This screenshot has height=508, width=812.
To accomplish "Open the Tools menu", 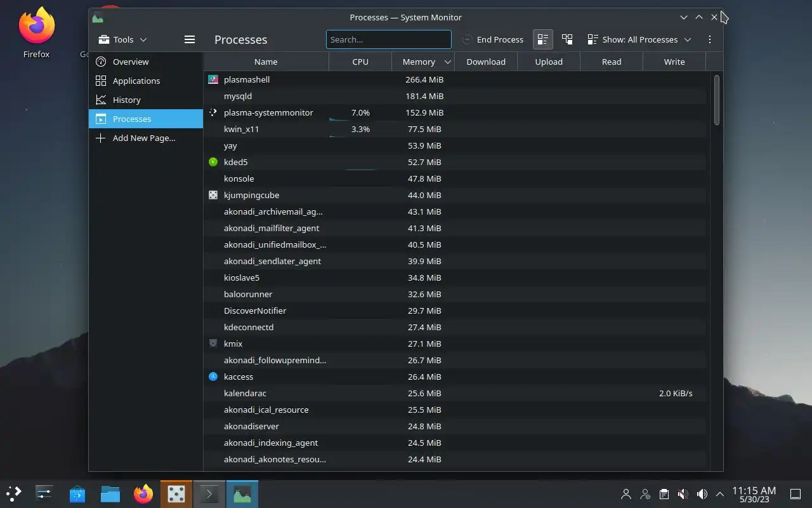I will (123, 39).
